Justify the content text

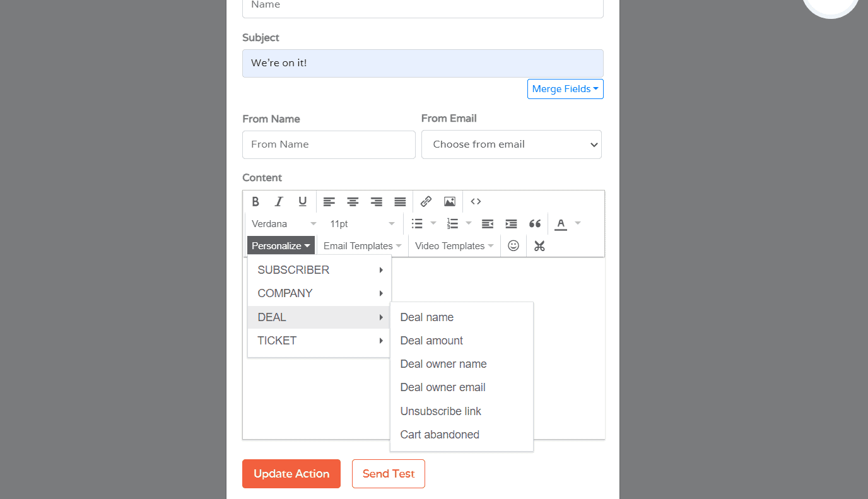400,201
